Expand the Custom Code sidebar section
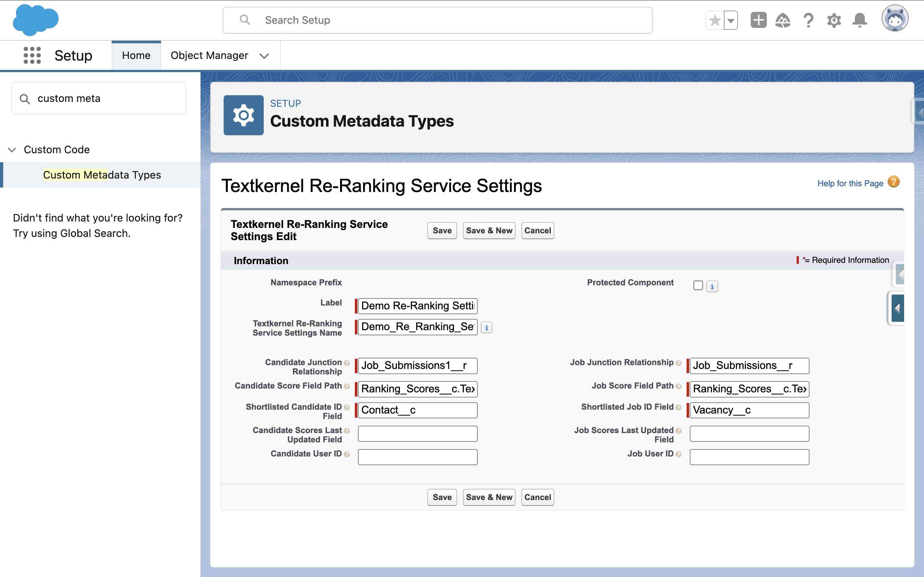This screenshot has width=924, height=577. pos(13,150)
